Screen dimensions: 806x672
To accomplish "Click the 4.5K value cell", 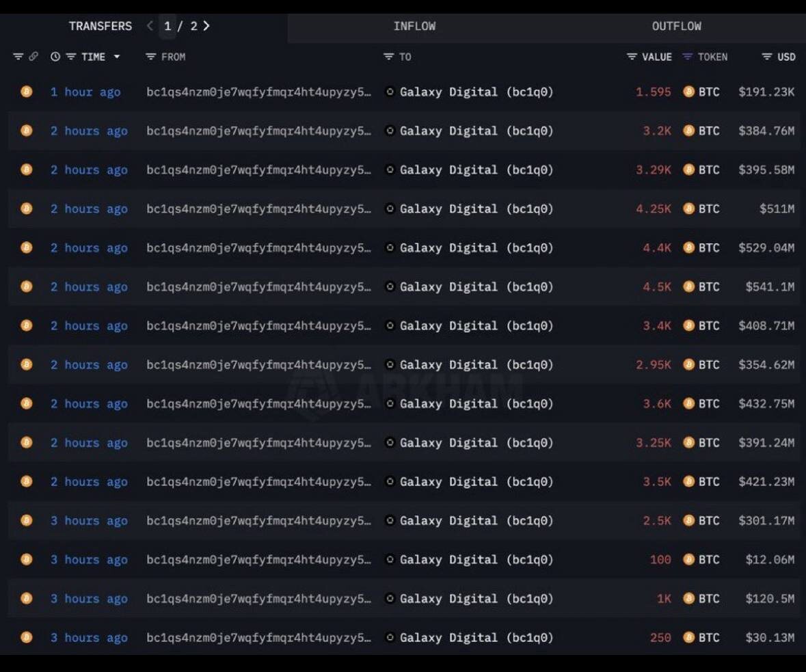I will [657, 286].
